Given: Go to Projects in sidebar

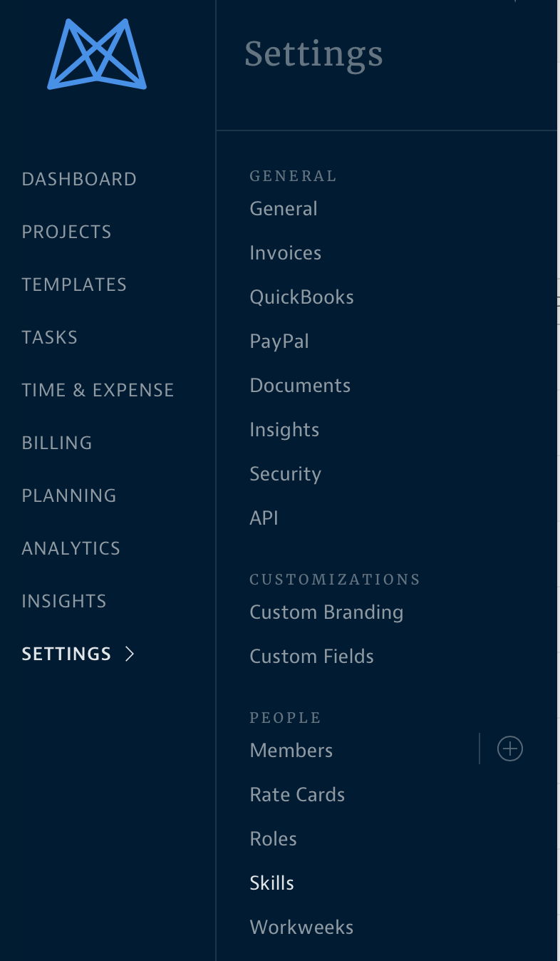Looking at the screenshot, I should pyautogui.click(x=66, y=232).
